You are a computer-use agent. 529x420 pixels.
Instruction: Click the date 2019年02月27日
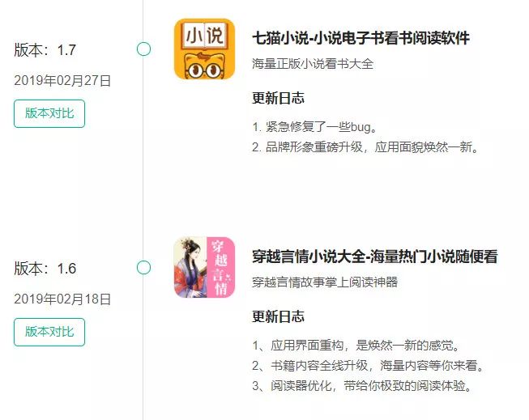pos(62,81)
